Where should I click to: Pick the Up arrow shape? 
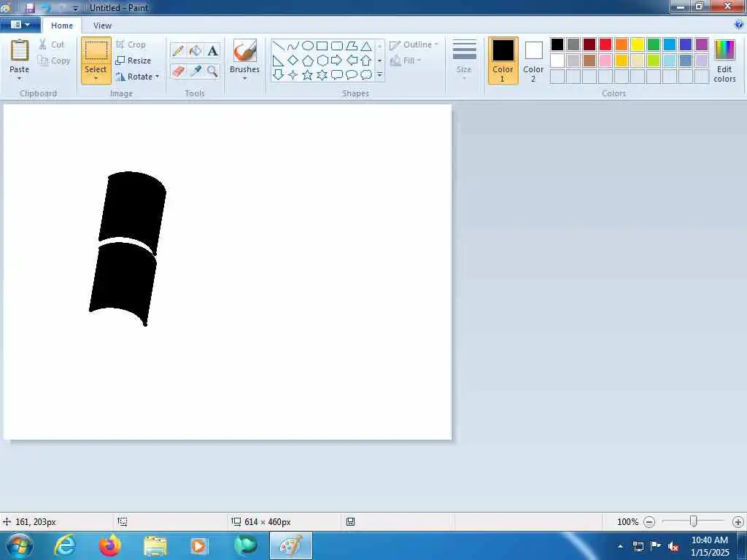(x=366, y=61)
